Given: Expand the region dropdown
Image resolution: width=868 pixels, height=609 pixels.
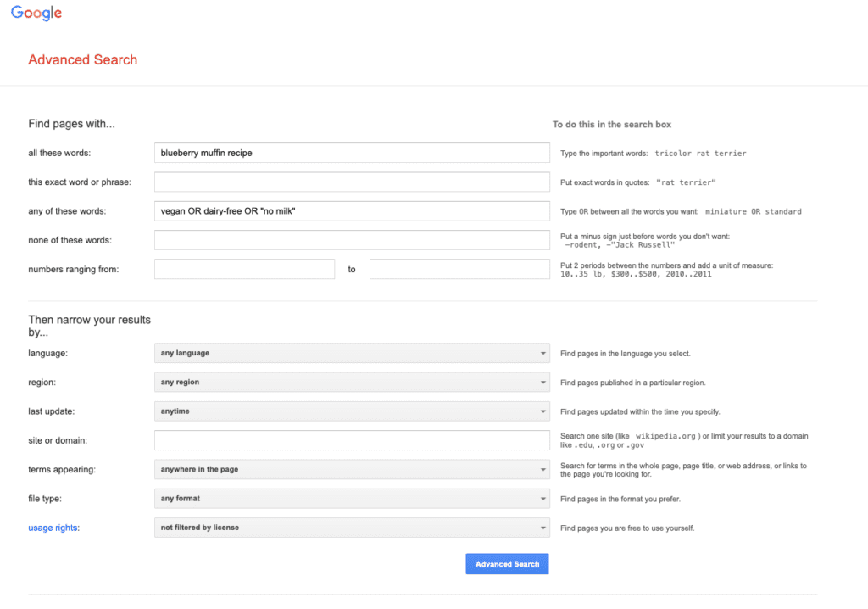Looking at the screenshot, I should click(352, 383).
